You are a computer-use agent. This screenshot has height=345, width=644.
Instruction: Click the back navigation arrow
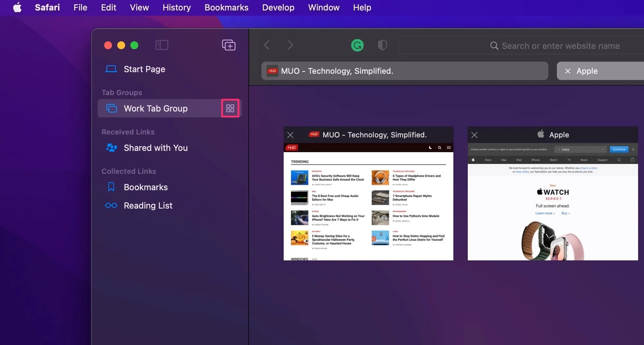tap(267, 45)
